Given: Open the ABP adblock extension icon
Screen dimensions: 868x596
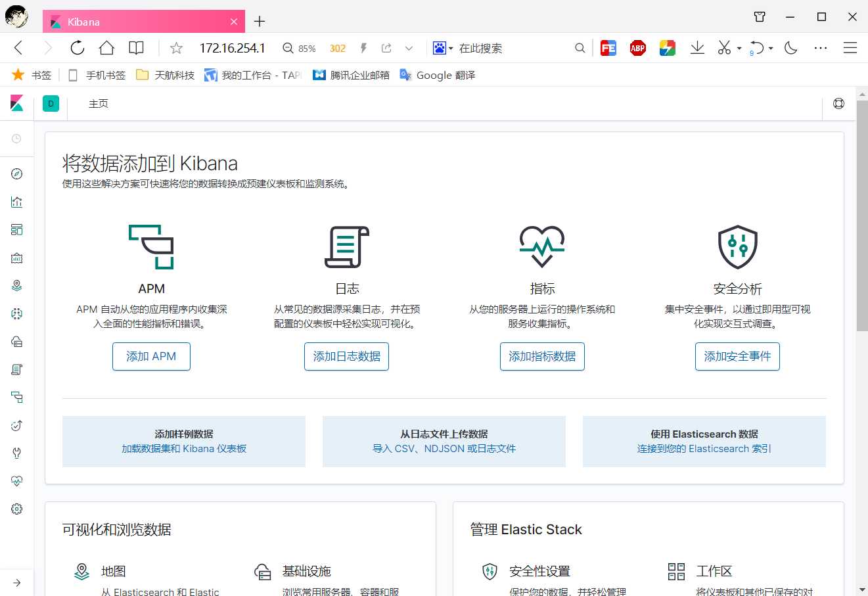Looking at the screenshot, I should click(638, 48).
